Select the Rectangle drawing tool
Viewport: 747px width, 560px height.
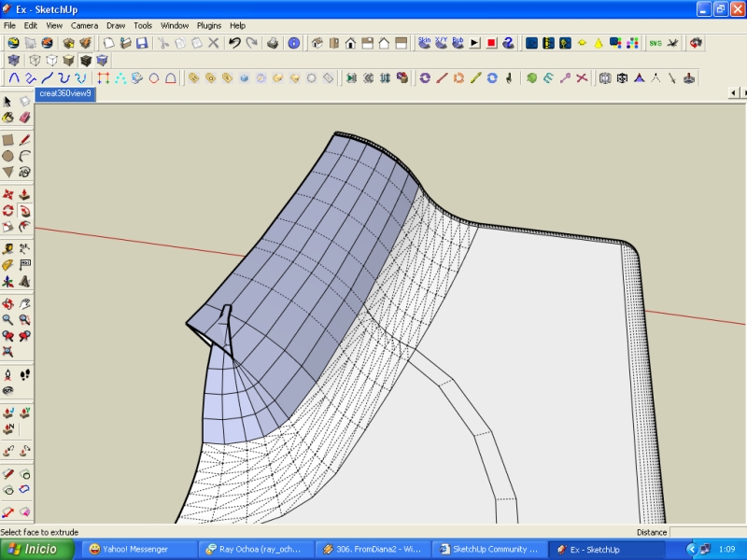click(x=7, y=140)
